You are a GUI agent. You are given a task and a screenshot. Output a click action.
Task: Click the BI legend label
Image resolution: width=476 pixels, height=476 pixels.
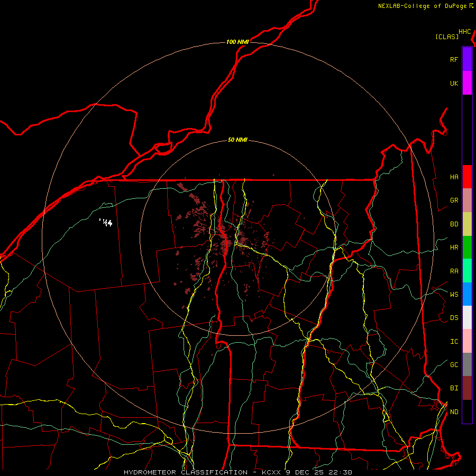(454, 388)
